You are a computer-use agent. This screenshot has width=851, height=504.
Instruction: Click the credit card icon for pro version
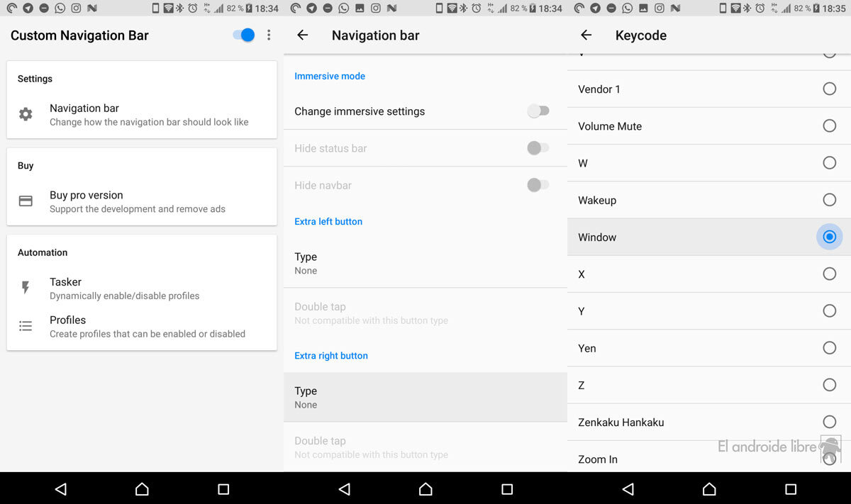pos(26,201)
